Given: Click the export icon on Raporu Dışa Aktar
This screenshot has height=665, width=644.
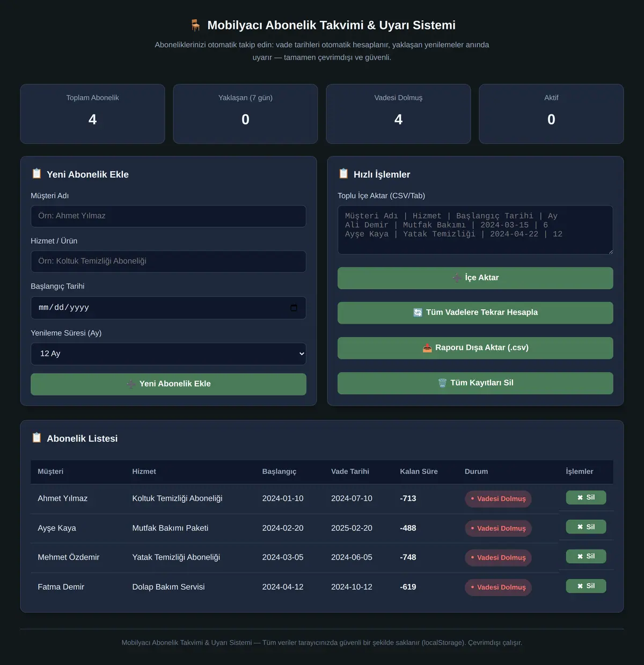Looking at the screenshot, I should pos(427,348).
